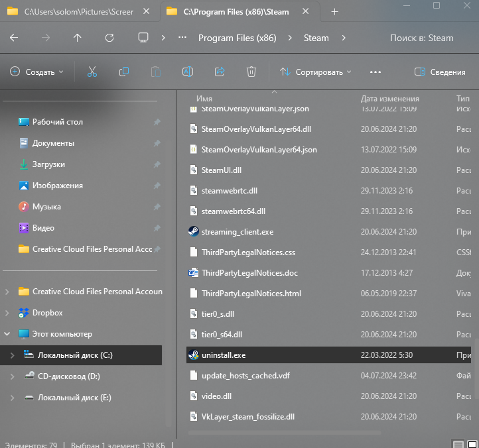Click the pin next to Музыка
The width and height of the screenshot is (479, 448).
(157, 207)
